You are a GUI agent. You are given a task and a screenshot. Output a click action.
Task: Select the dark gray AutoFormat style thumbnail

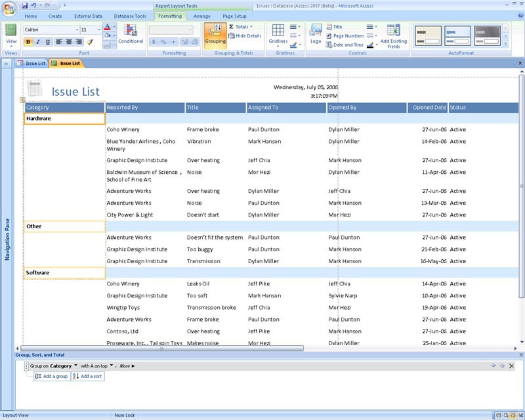tap(487, 35)
